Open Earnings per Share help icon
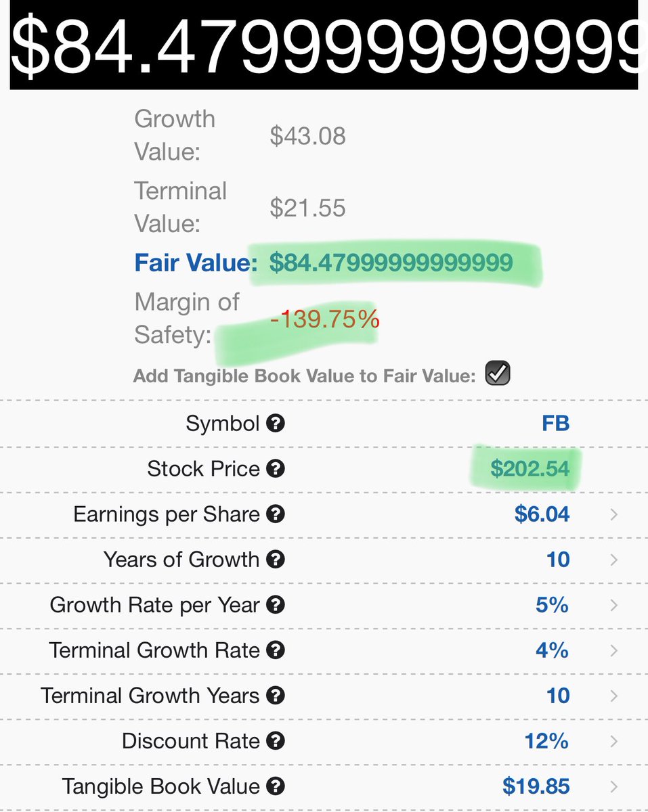This screenshot has height=812, width=648. coord(275,514)
